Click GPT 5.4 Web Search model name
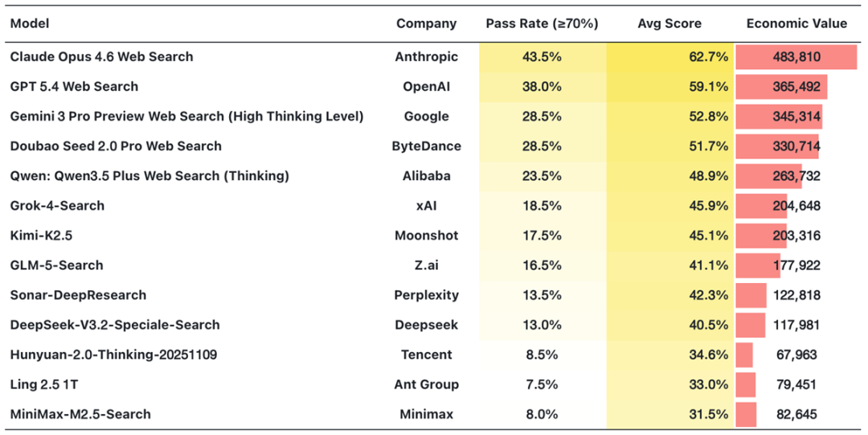 [74, 87]
